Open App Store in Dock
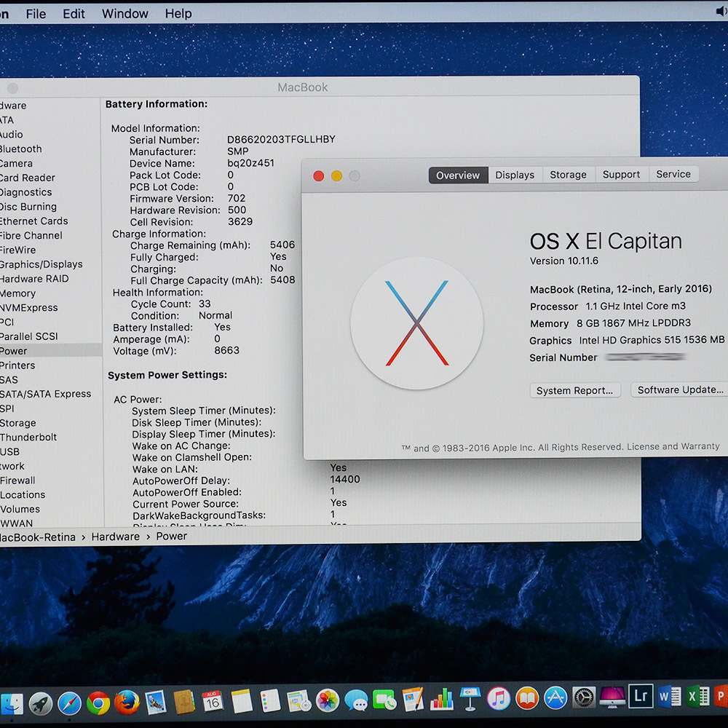The width and height of the screenshot is (728, 728). [x=555, y=697]
